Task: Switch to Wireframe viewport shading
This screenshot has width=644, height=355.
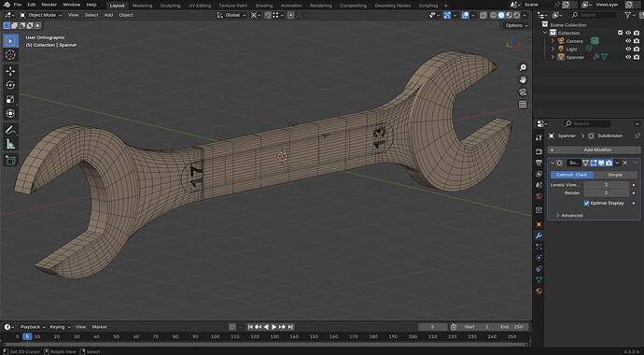Action: click(x=494, y=15)
